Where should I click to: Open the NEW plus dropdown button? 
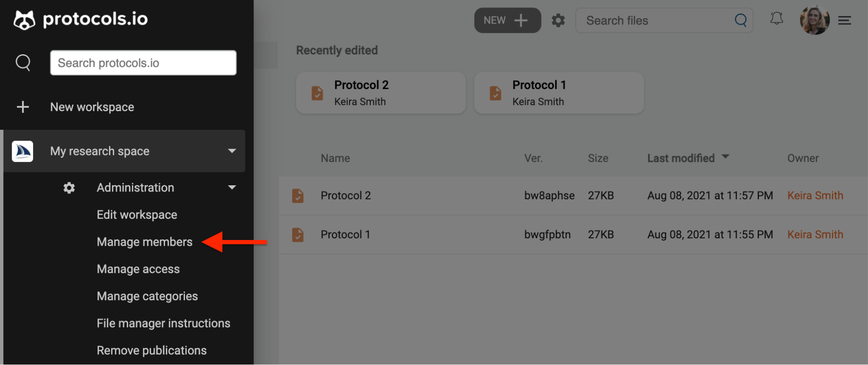tap(507, 20)
